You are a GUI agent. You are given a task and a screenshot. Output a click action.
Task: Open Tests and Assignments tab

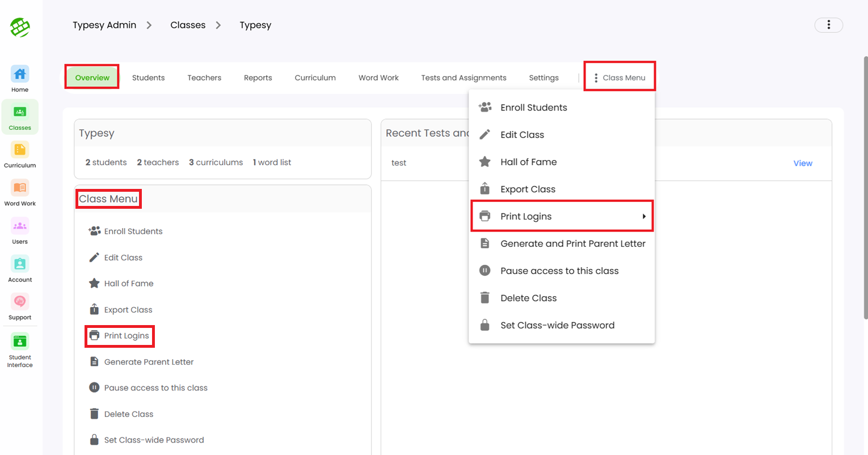coord(464,78)
